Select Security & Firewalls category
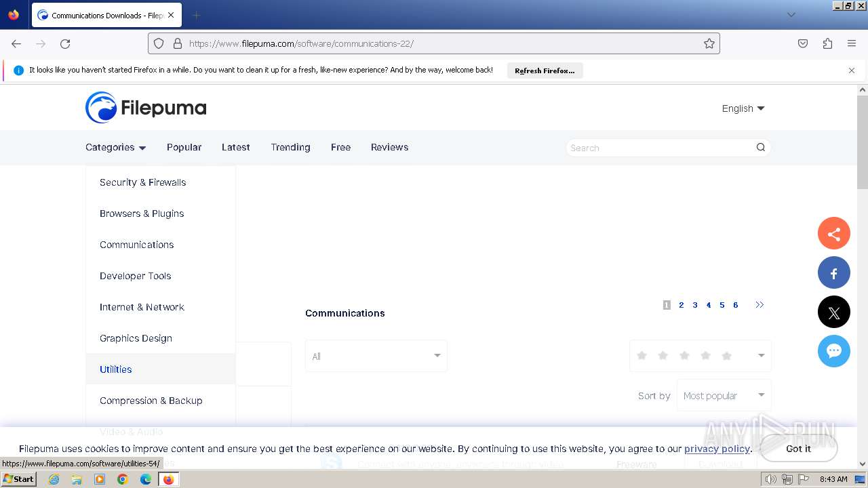This screenshot has width=868, height=488. point(161,182)
